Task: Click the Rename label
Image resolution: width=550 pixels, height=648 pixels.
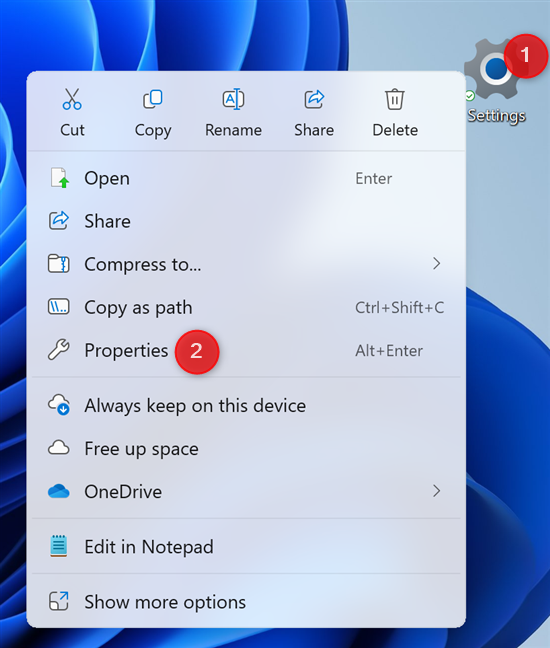Action: (233, 130)
